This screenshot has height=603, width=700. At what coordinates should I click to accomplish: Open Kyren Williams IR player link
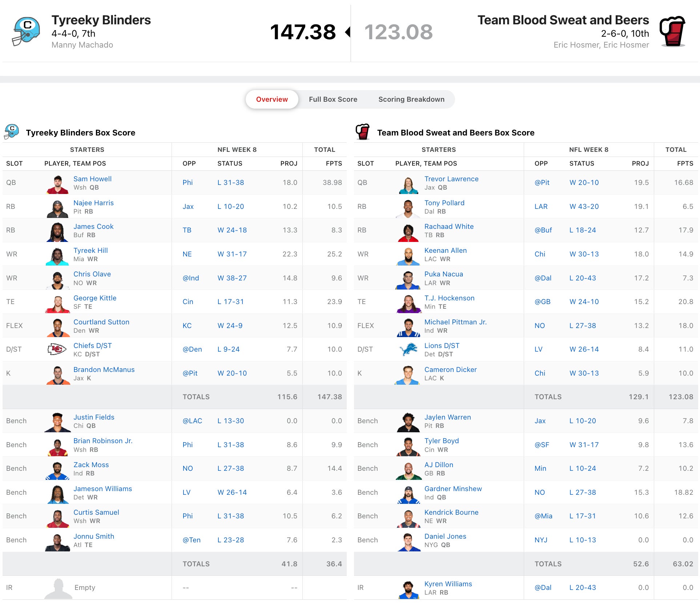coord(448,584)
